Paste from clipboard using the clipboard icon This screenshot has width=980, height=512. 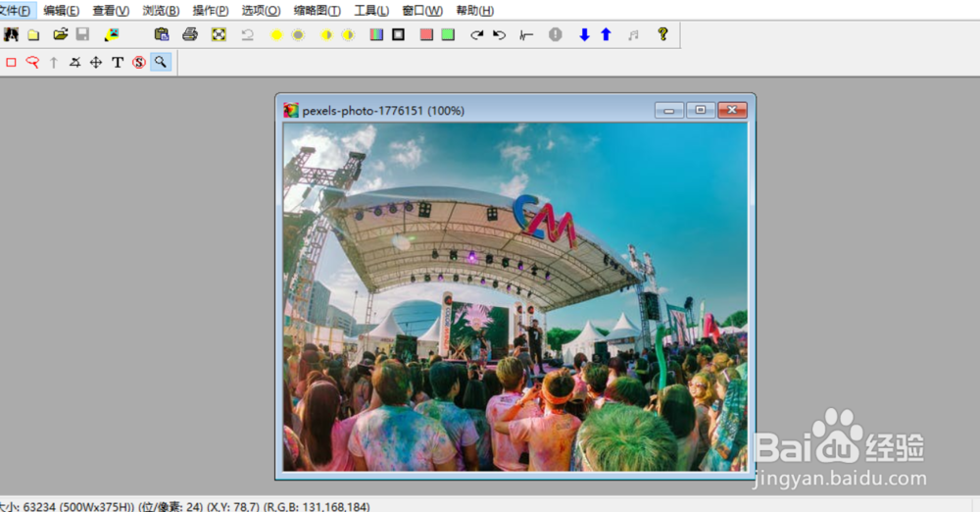162,34
